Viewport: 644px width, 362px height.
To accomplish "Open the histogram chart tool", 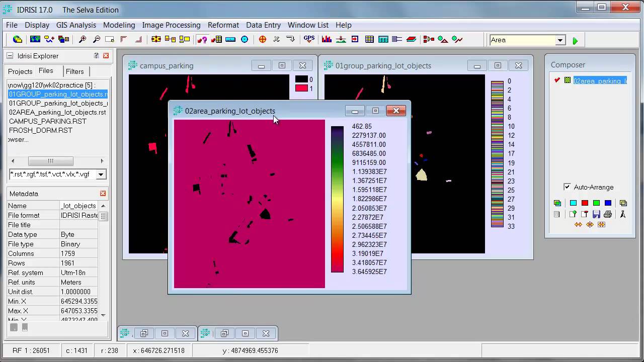I will (327, 39).
